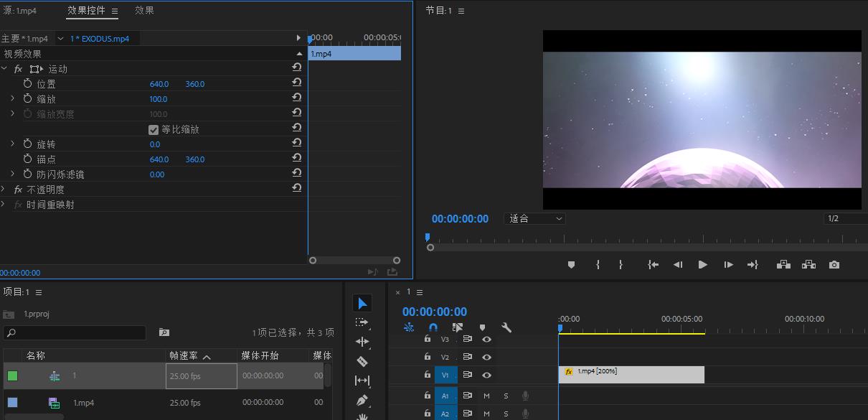Toggle timeline snapping magnet icon
This screenshot has width=868, height=420.
point(433,327)
